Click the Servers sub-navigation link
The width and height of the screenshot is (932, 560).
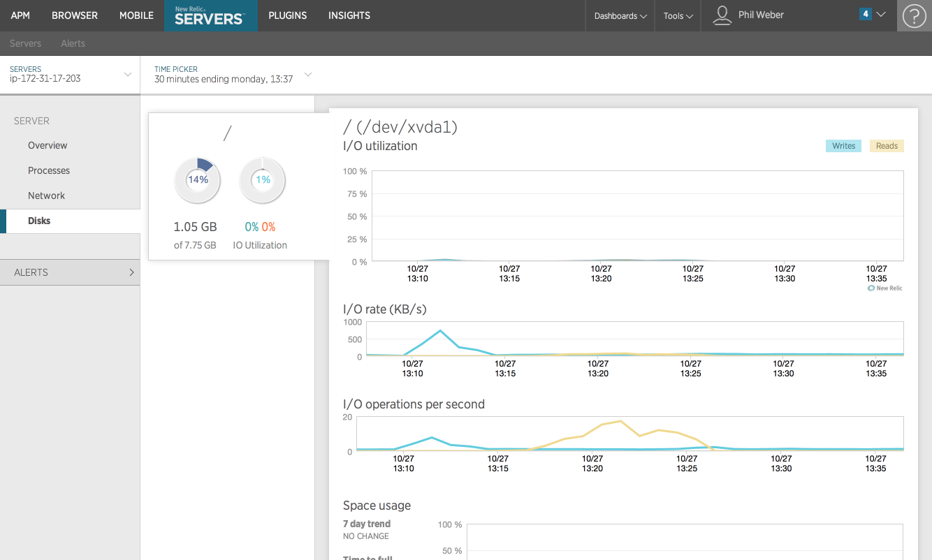click(x=26, y=43)
